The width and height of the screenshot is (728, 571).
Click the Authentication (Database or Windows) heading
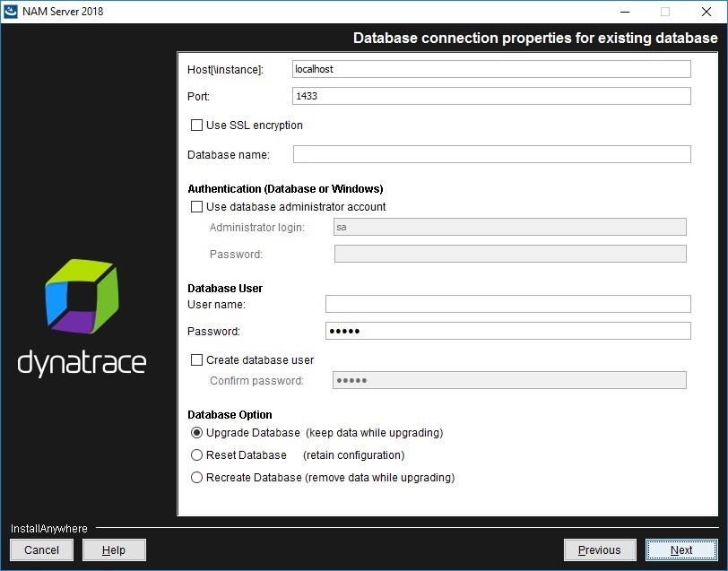[x=285, y=189]
